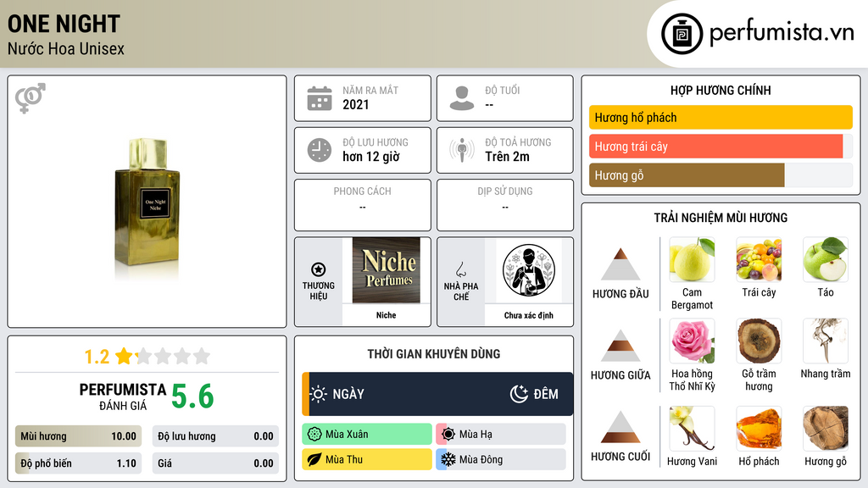Click the unisex gender symbol icon

click(x=31, y=98)
